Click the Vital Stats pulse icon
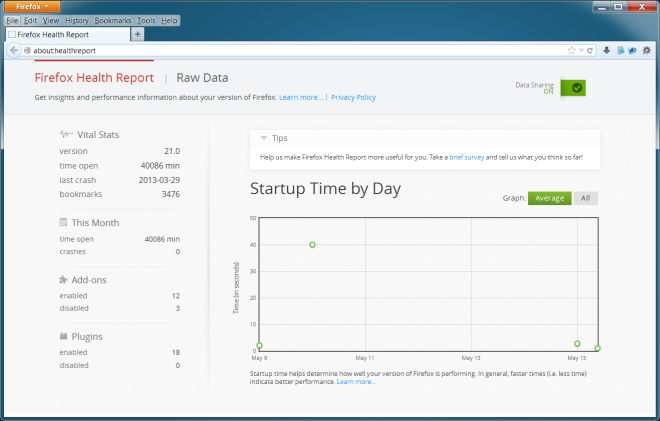 pyautogui.click(x=66, y=134)
